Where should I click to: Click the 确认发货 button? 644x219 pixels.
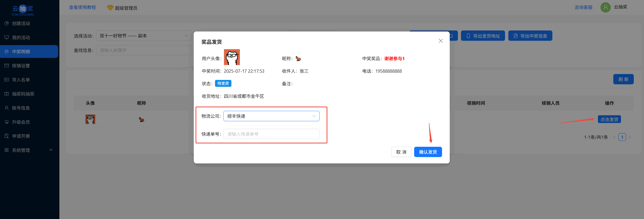(x=428, y=152)
